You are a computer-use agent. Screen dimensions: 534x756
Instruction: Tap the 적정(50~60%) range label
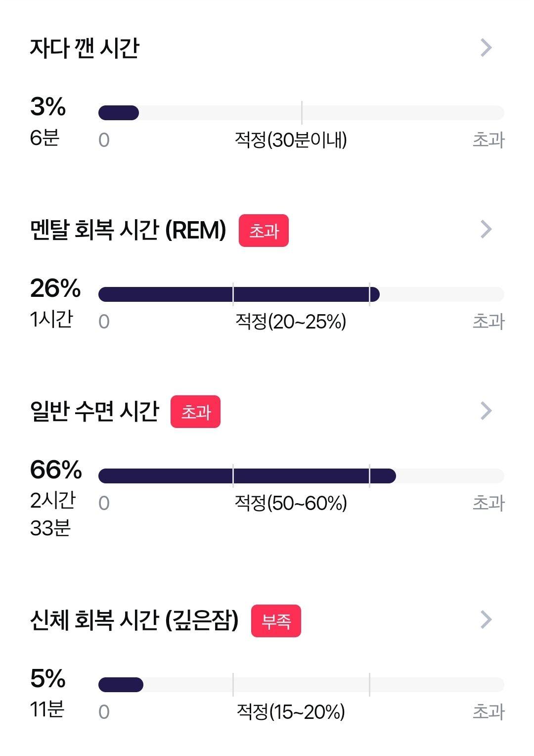291,503
